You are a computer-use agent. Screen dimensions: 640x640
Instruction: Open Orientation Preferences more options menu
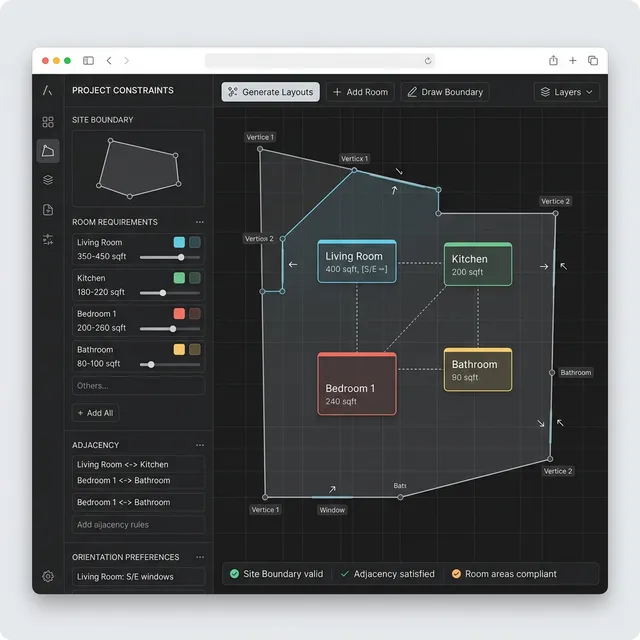click(x=200, y=557)
